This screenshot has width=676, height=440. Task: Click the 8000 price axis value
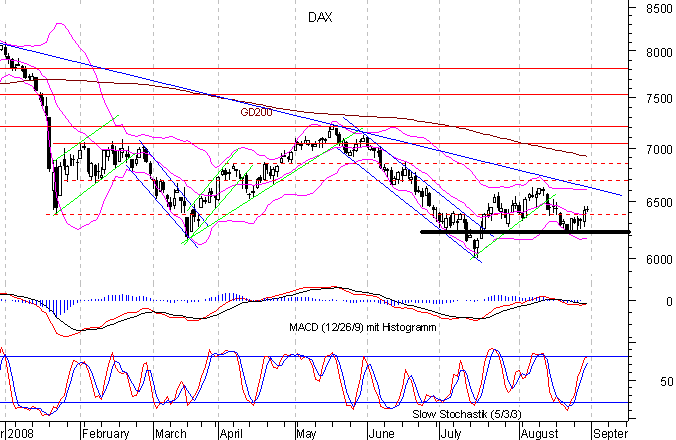pos(659,52)
